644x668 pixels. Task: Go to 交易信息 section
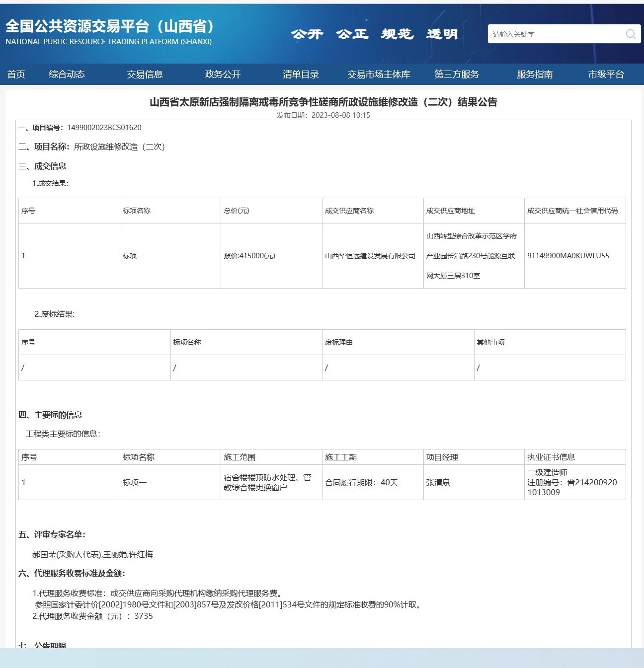point(145,74)
